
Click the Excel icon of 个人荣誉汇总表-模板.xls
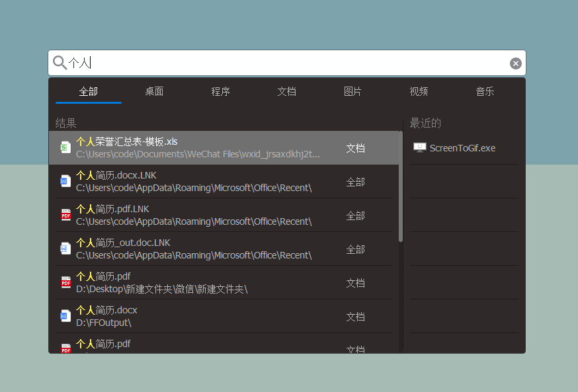click(65, 147)
